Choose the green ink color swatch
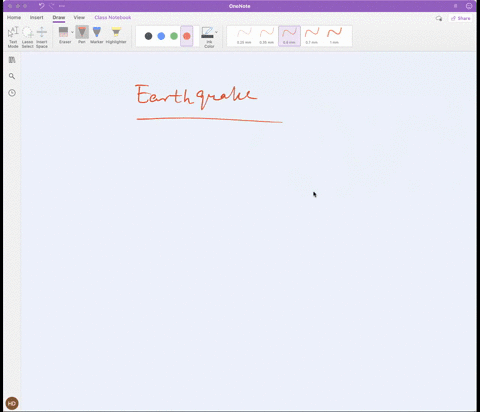 pyautogui.click(x=174, y=36)
